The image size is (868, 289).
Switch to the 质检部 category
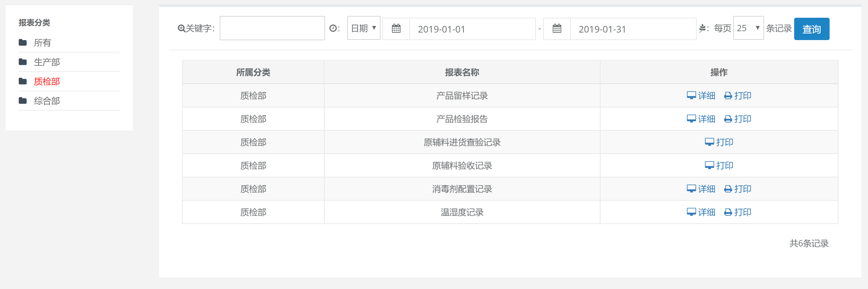coord(47,81)
